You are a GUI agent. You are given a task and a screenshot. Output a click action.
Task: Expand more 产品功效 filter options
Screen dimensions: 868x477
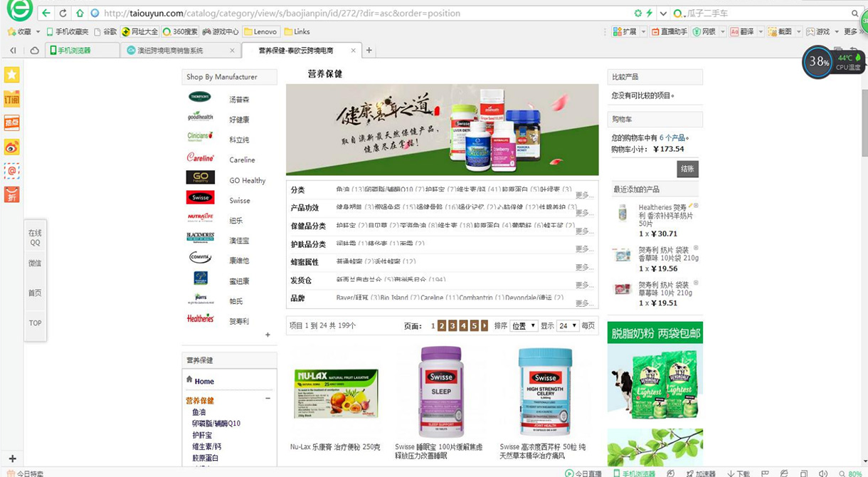pos(584,213)
